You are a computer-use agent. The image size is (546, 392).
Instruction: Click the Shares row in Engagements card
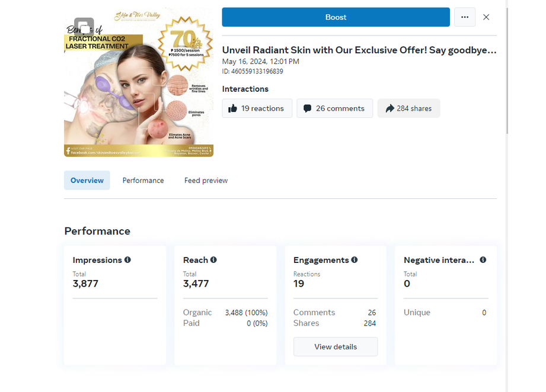pos(335,323)
